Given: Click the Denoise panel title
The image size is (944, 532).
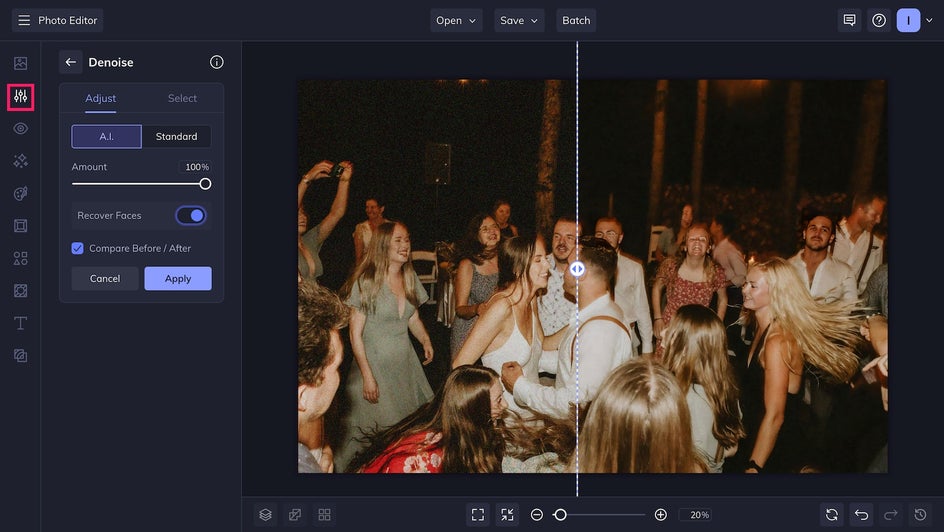Looking at the screenshot, I should [111, 62].
